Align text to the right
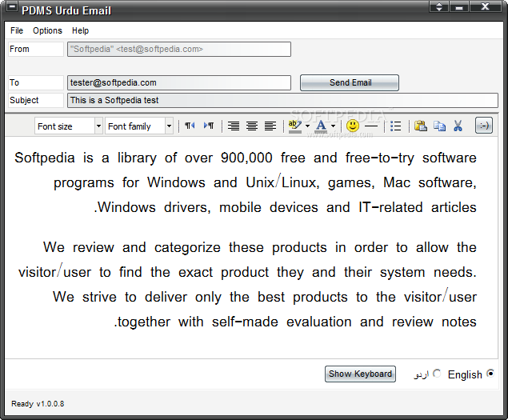 234,126
